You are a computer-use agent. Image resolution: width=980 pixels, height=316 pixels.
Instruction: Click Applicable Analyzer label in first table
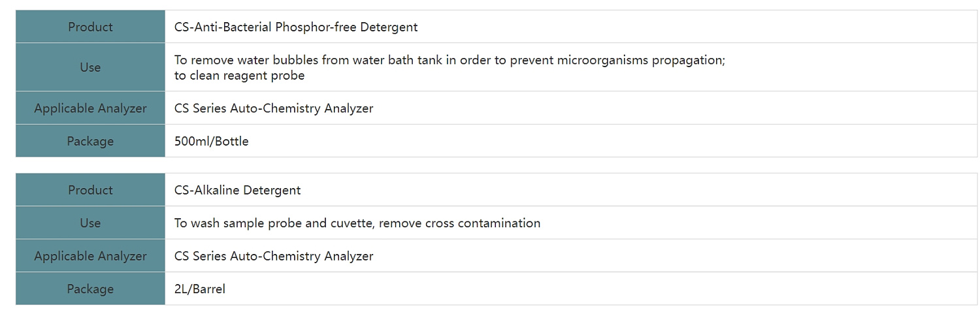point(90,108)
